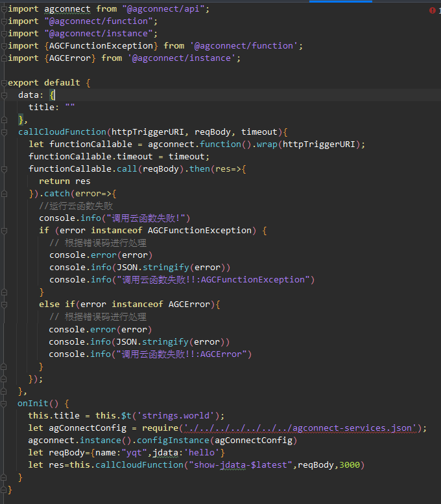
Task: Click the agconnect-services.json require path
Action: 300,428
